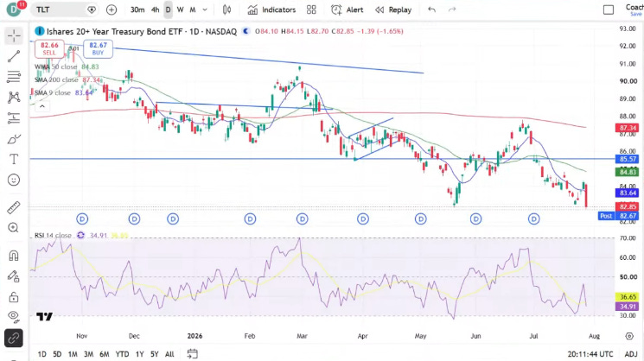The image size is (644, 361).
Task: Open the indicator templates grid
Action: (x=311, y=9)
